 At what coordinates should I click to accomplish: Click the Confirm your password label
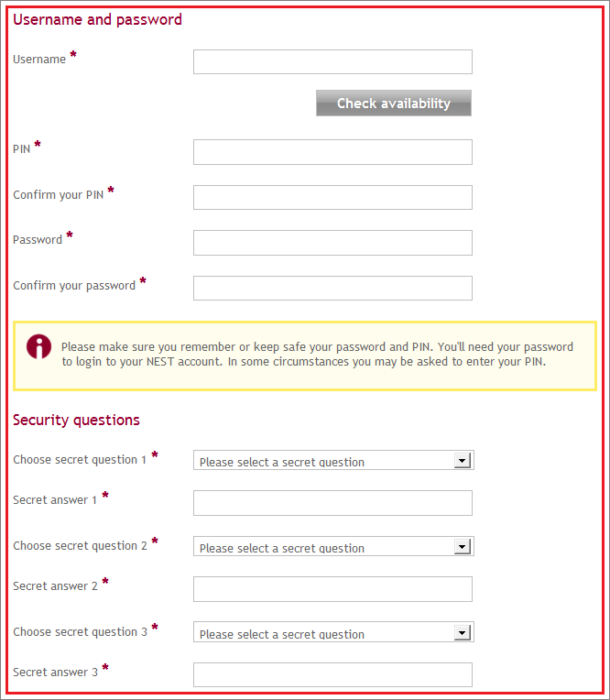74,286
